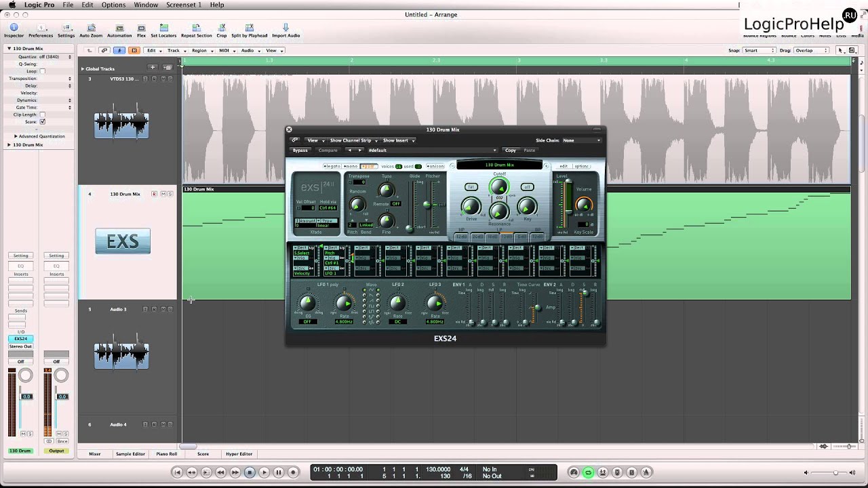
Task: Toggle the Loop checkbox in the Inspector
Action: pos(42,71)
